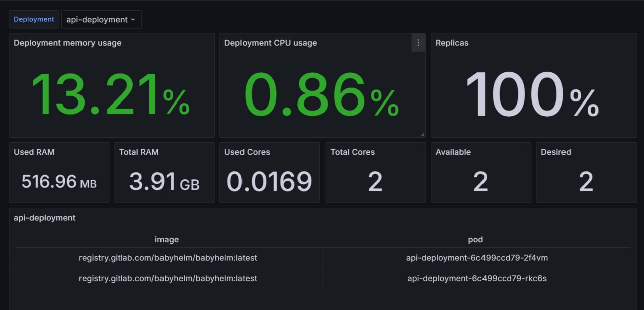Select pod api-deployment-6c499ccd79-rkc6s
This screenshot has width=644, height=310.
point(475,278)
